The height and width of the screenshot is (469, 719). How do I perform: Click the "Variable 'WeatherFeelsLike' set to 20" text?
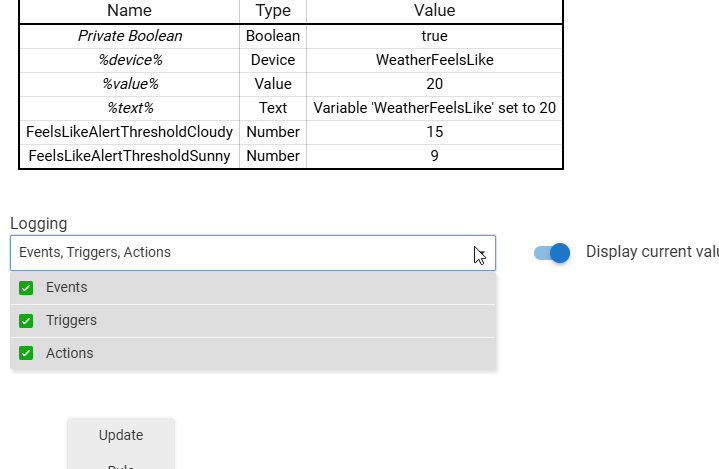[x=434, y=108]
